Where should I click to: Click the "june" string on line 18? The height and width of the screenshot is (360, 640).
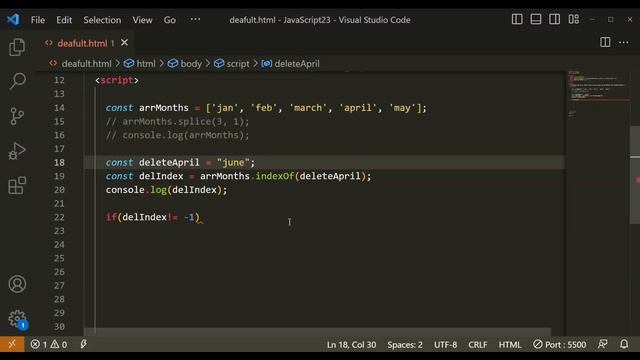pos(233,162)
